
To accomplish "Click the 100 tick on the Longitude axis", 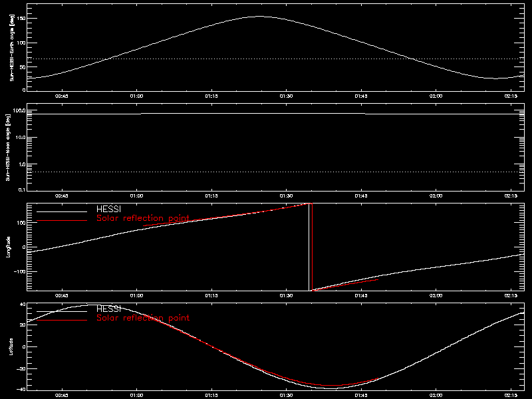I will tap(21, 223).
